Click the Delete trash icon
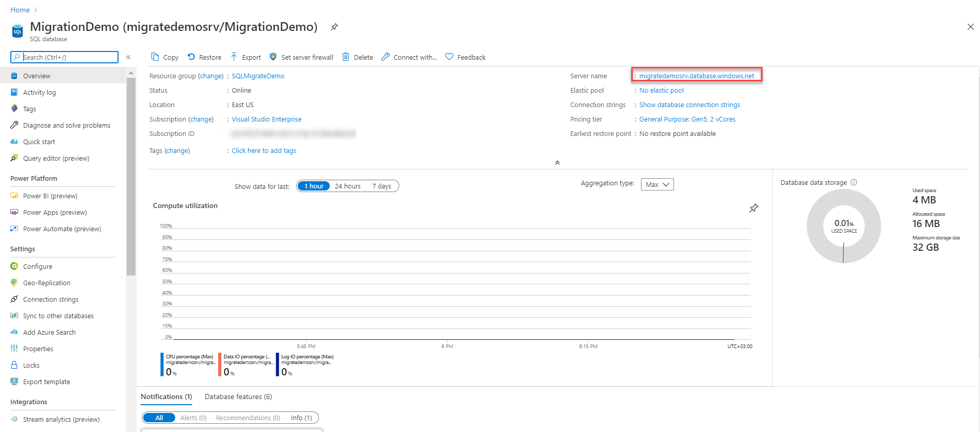Image resolution: width=980 pixels, height=432 pixels. tap(346, 57)
